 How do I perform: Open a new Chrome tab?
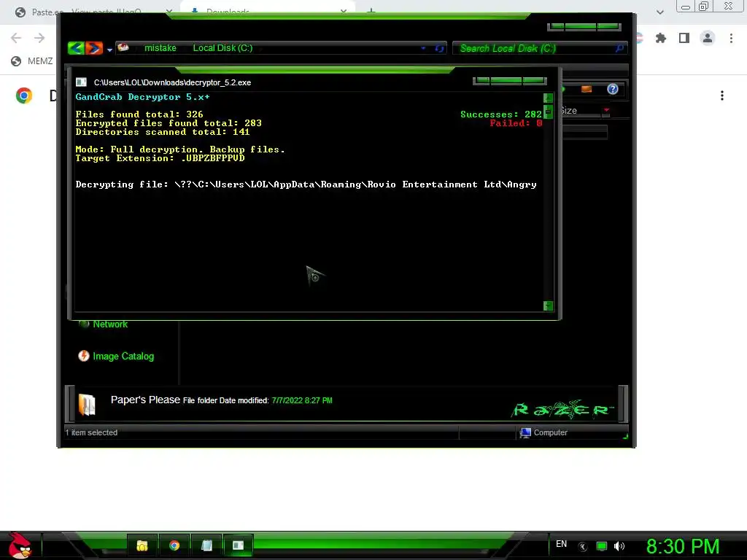pyautogui.click(x=371, y=10)
